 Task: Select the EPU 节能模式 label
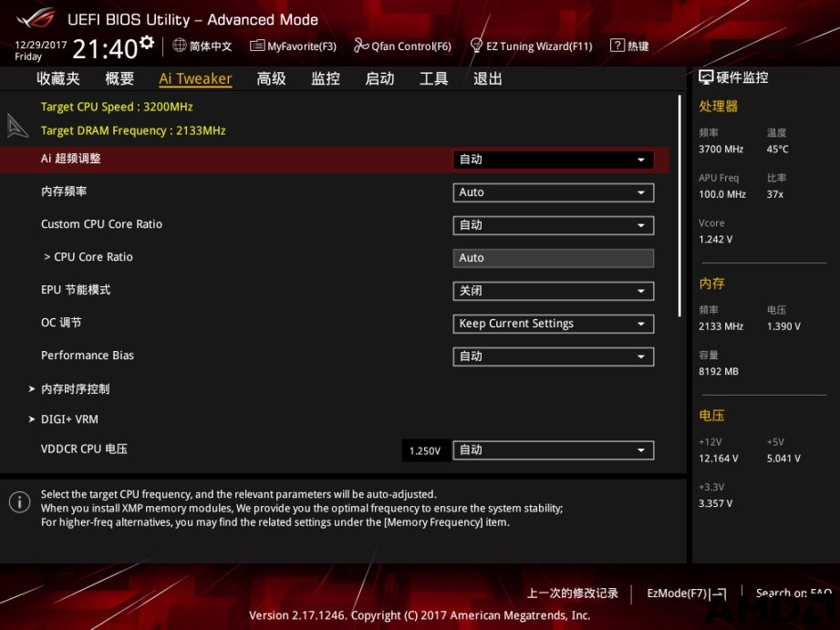76,290
